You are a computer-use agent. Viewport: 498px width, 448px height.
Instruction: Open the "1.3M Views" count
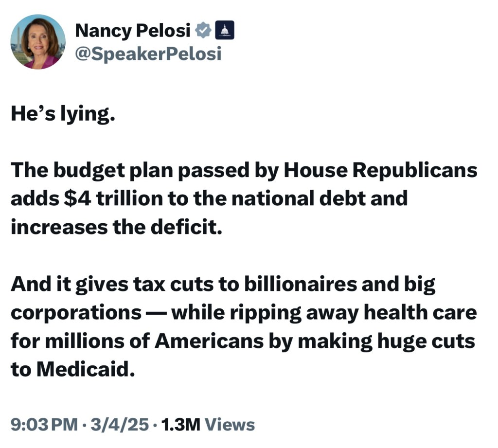208,424
